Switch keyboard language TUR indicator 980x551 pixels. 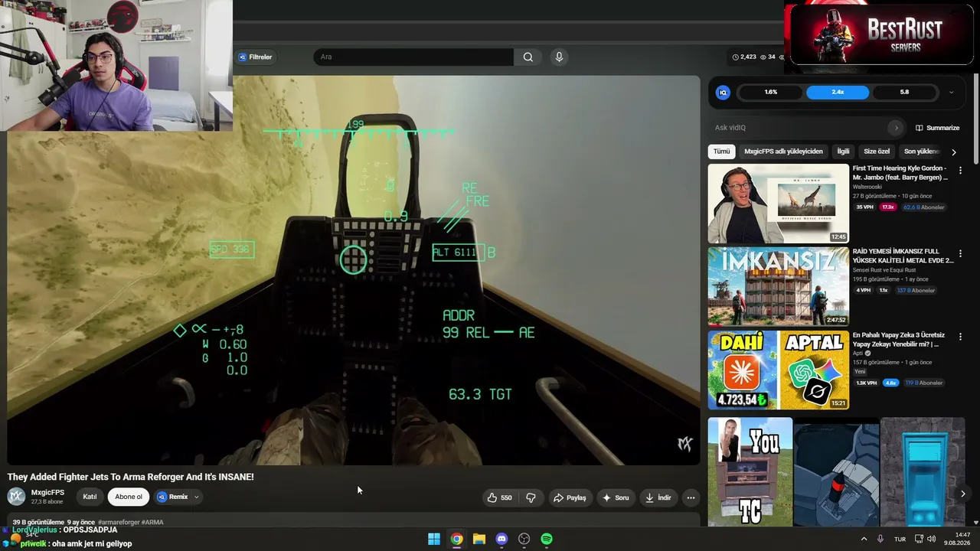click(900, 539)
